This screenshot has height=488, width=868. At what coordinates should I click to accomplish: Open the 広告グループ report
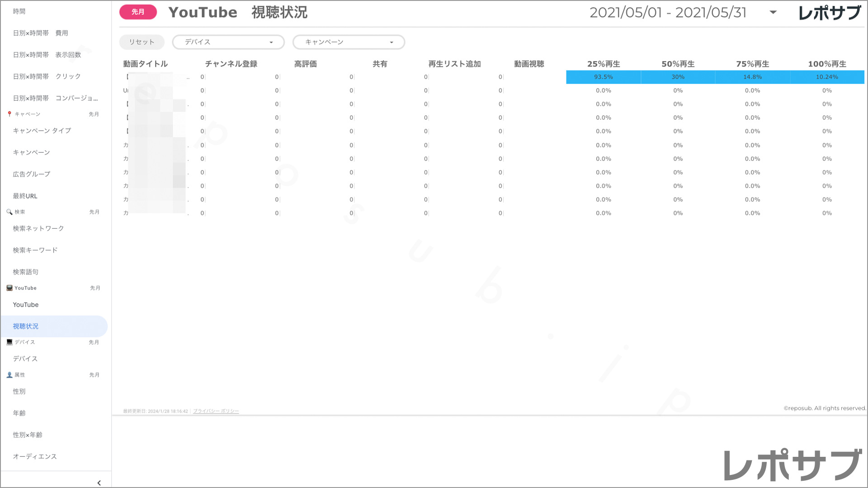[x=31, y=174]
